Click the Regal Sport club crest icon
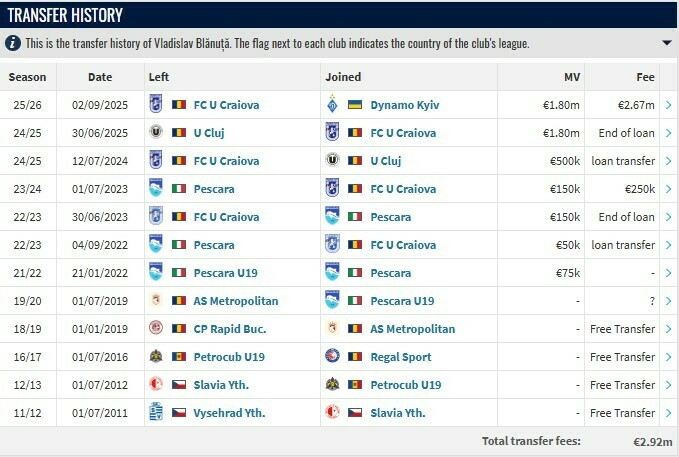 click(x=332, y=357)
